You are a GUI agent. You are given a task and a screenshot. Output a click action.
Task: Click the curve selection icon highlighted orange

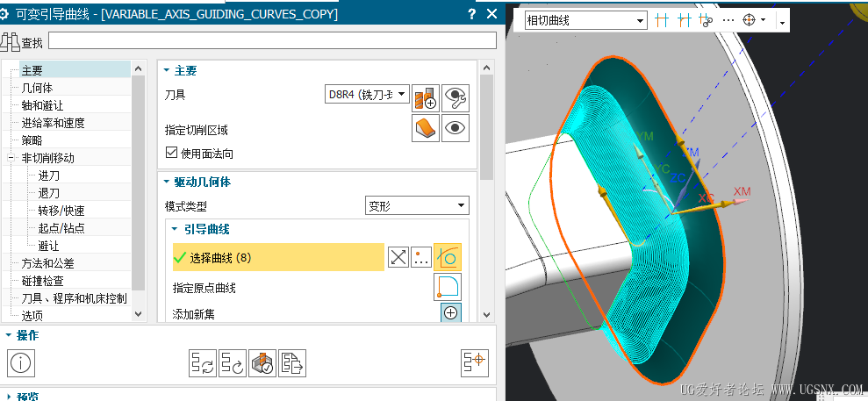click(448, 257)
